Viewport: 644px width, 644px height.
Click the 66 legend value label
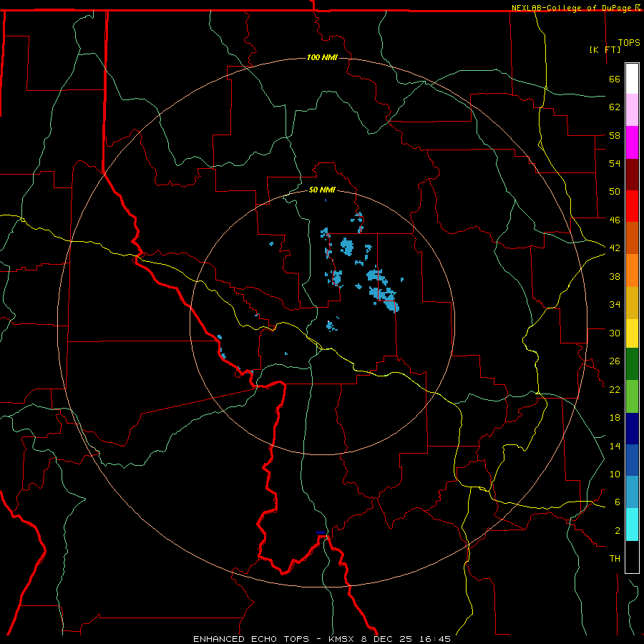coord(615,79)
